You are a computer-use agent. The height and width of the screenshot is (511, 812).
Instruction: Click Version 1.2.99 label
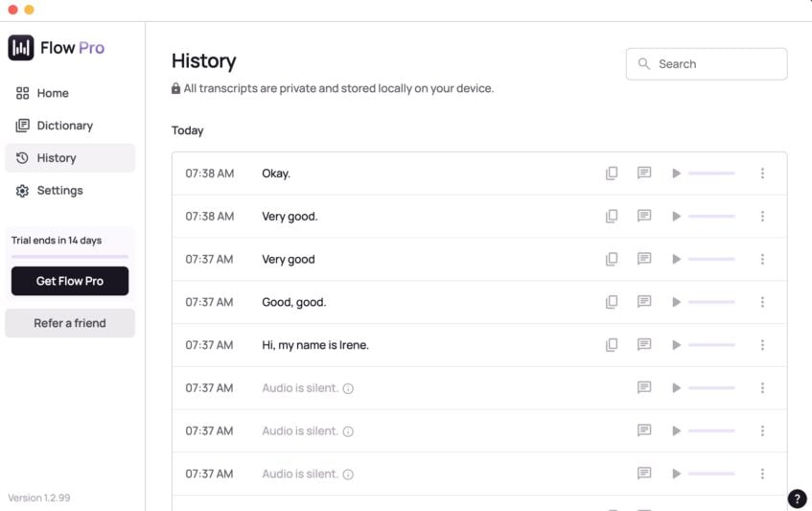39,498
